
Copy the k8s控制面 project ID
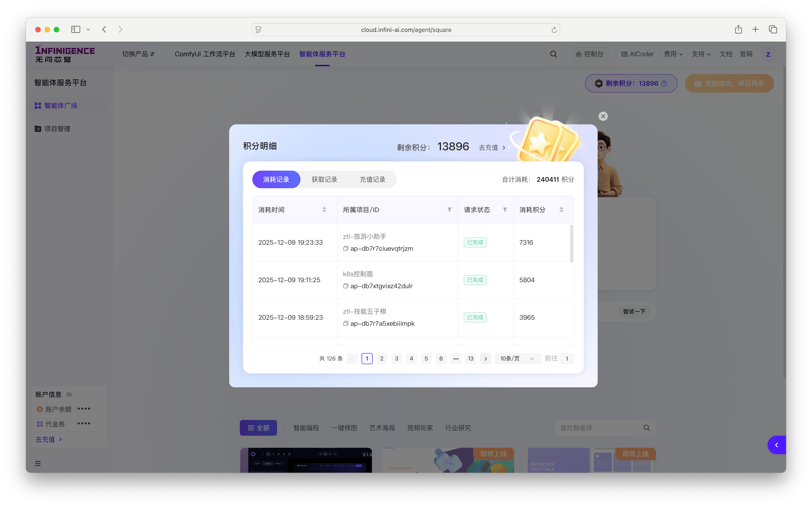[x=345, y=286]
